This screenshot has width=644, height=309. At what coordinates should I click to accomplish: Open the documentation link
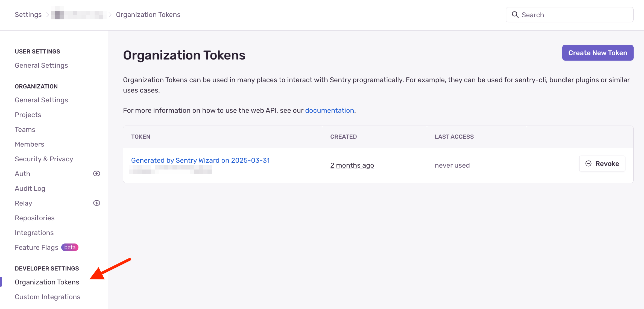point(329,110)
